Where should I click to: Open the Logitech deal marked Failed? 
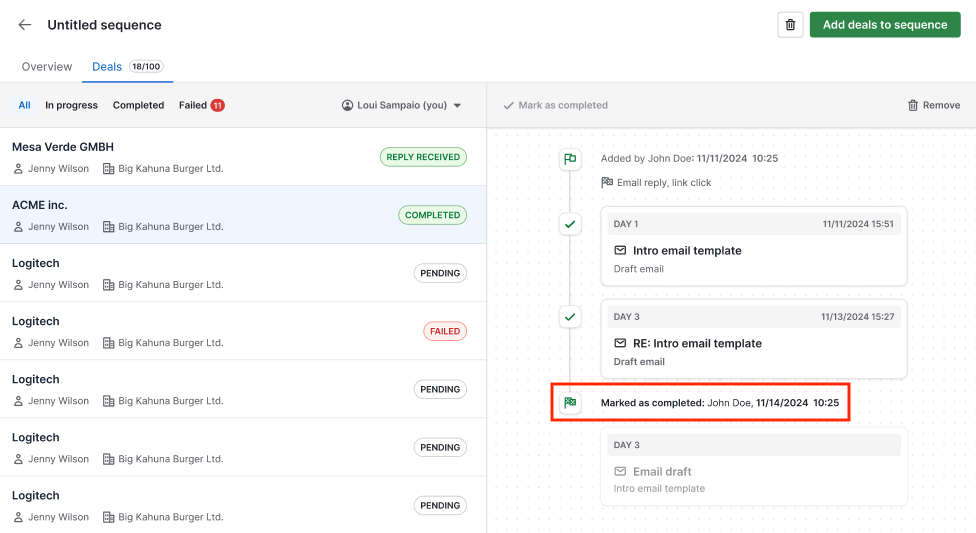[200, 331]
